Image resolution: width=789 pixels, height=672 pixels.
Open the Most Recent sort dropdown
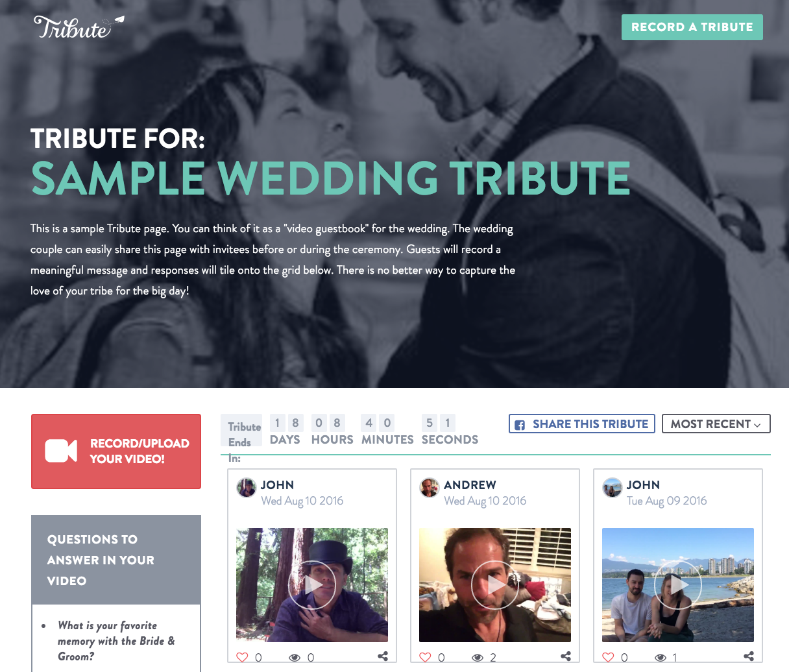pyautogui.click(x=716, y=424)
